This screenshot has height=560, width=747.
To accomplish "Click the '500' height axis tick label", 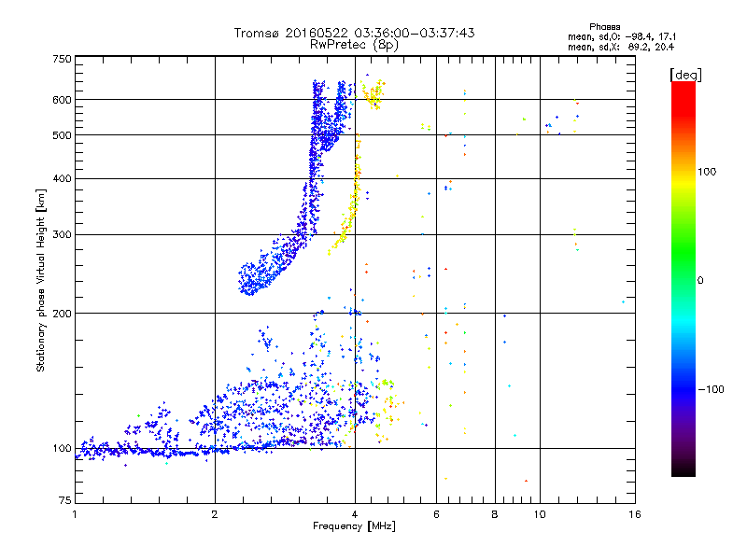I will (62, 135).
